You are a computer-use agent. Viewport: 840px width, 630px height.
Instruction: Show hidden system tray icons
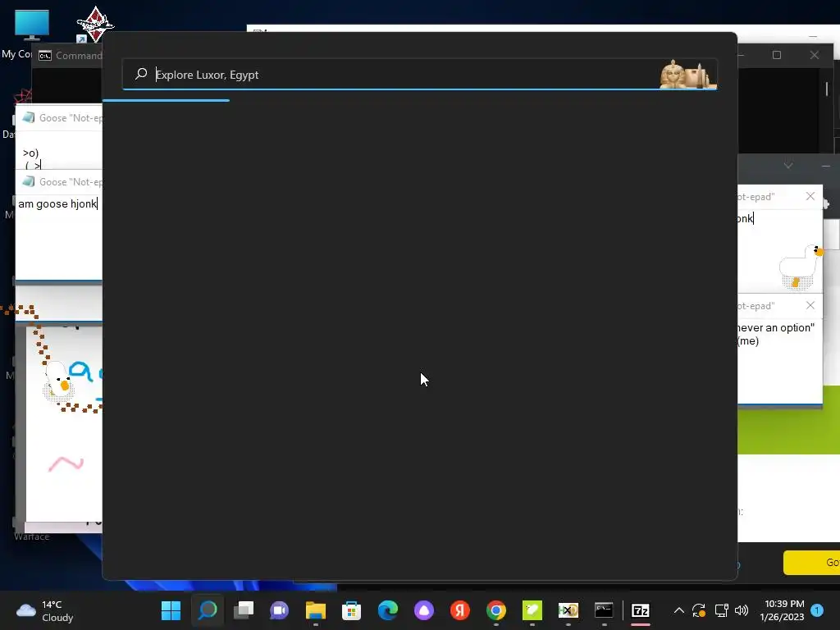tap(678, 610)
